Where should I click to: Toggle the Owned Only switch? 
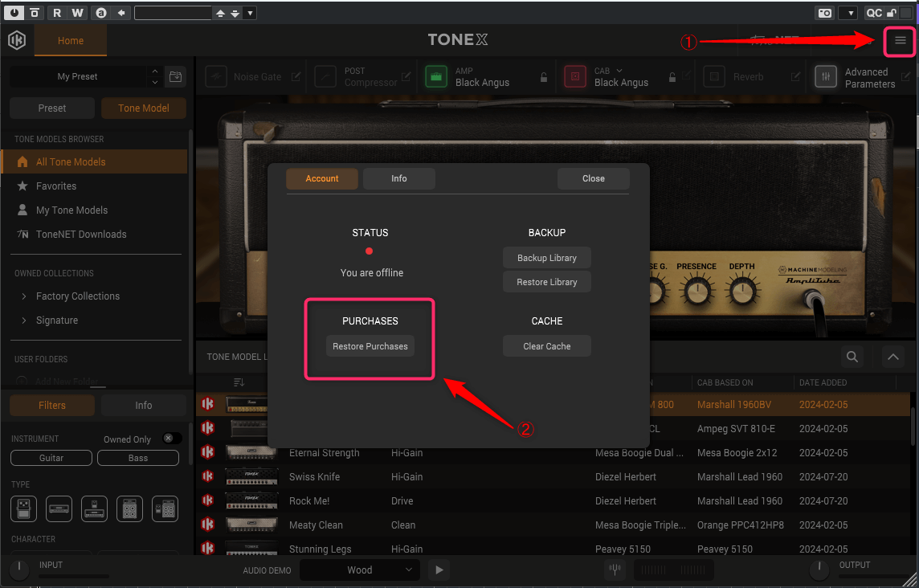pos(172,439)
